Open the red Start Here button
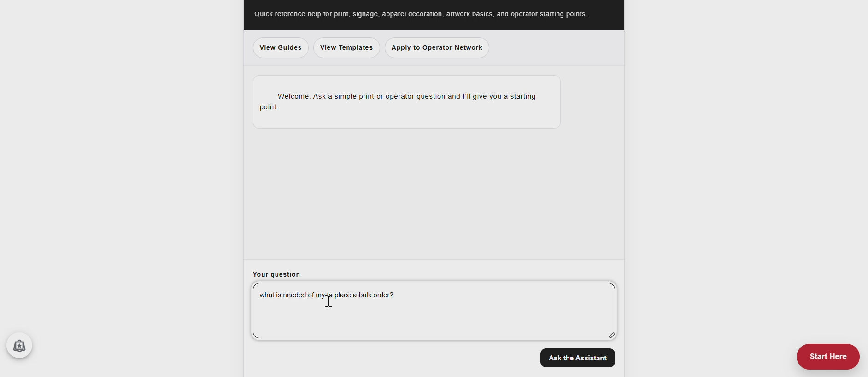This screenshot has height=377, width=868. tap(828, 356)
